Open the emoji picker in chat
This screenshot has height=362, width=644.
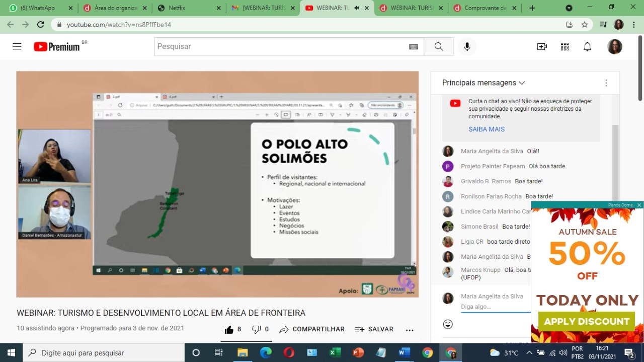tap(448, 324)
